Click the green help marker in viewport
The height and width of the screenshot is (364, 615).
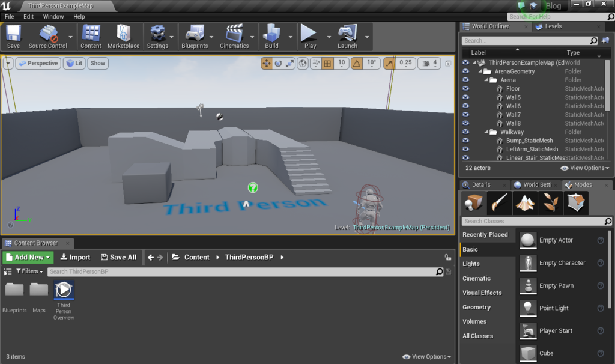tap(253, 188)
